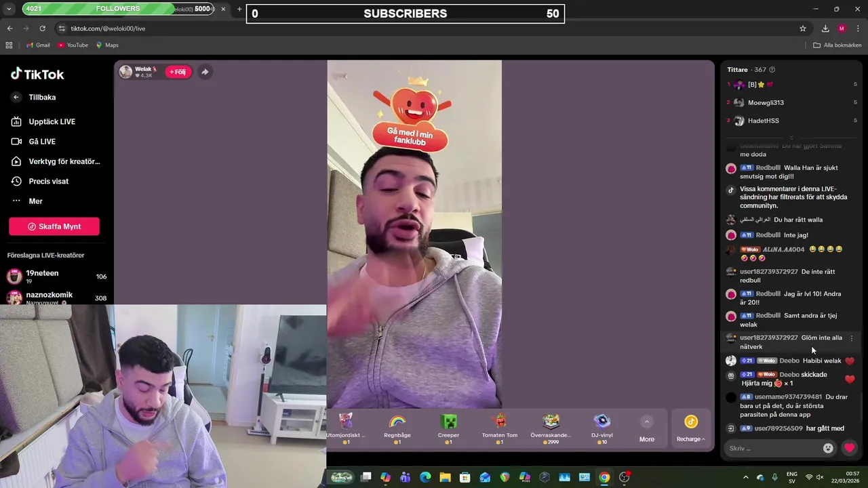Show hidden system tray icons

point(745,477)
